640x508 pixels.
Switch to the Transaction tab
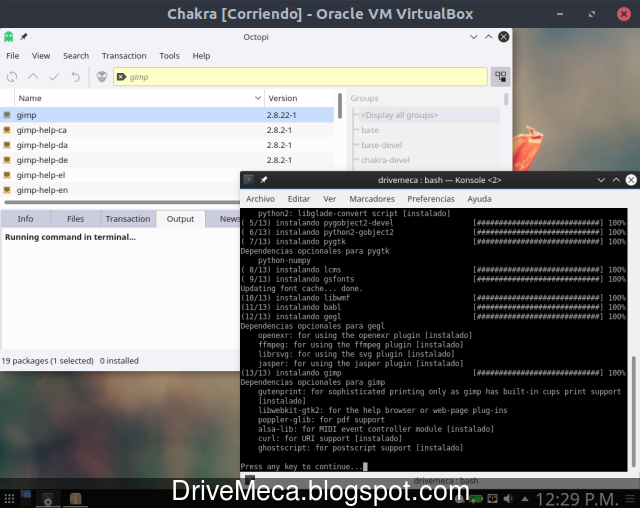click(x=128, y=219)
